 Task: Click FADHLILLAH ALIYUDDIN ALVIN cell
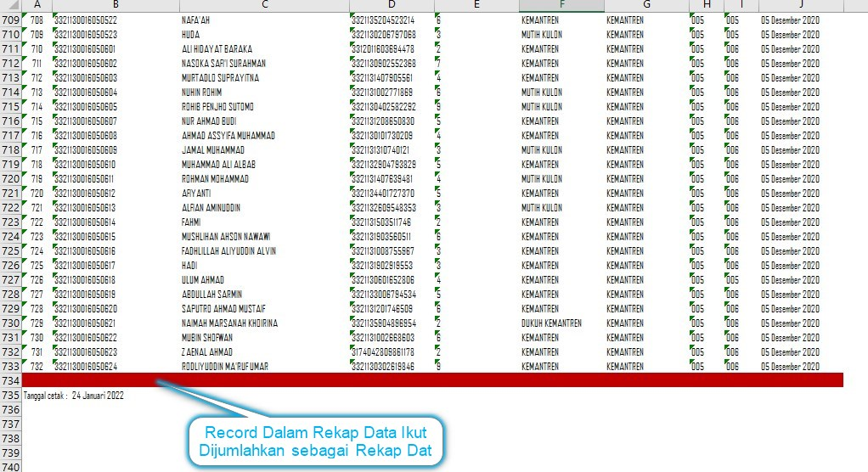265,251
